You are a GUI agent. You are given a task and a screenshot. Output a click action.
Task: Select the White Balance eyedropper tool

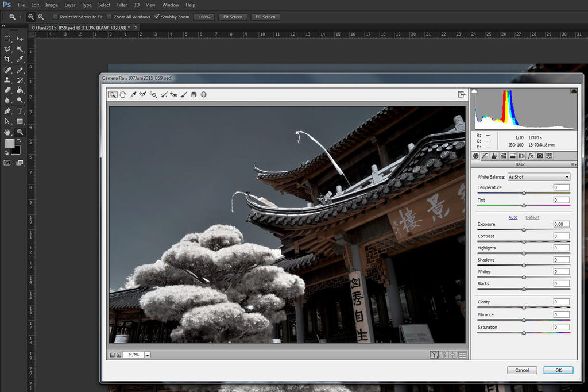click(x=133, y=94)
